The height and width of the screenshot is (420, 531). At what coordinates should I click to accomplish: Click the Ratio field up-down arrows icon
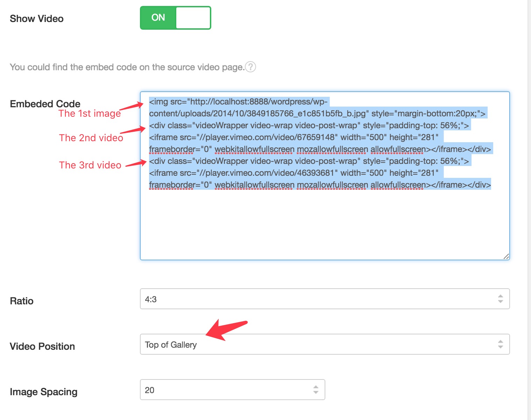(x=501, y=299)
